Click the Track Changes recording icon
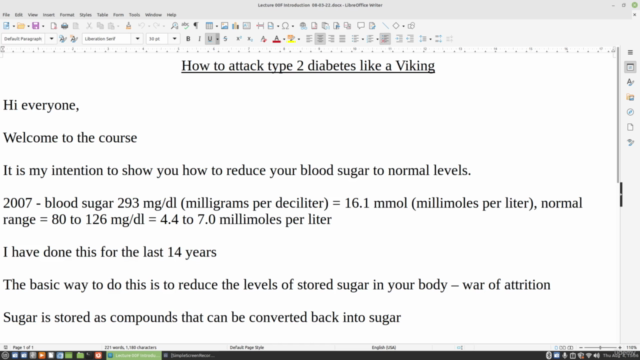Screen dimensions: 640x360 tap(372, 26)
